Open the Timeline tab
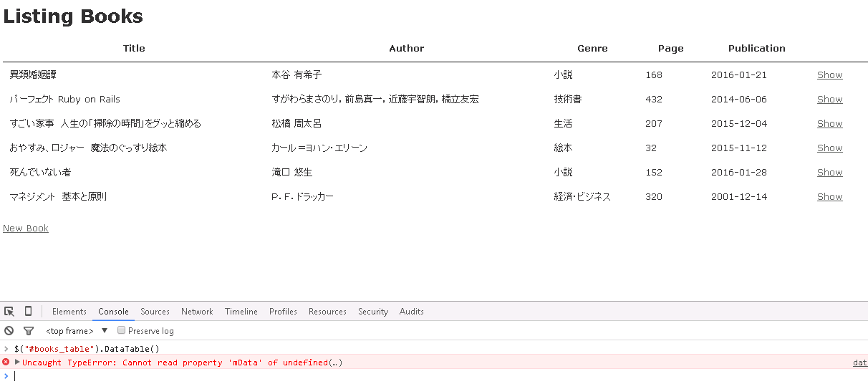868x389 pixels. coord(241,312)
